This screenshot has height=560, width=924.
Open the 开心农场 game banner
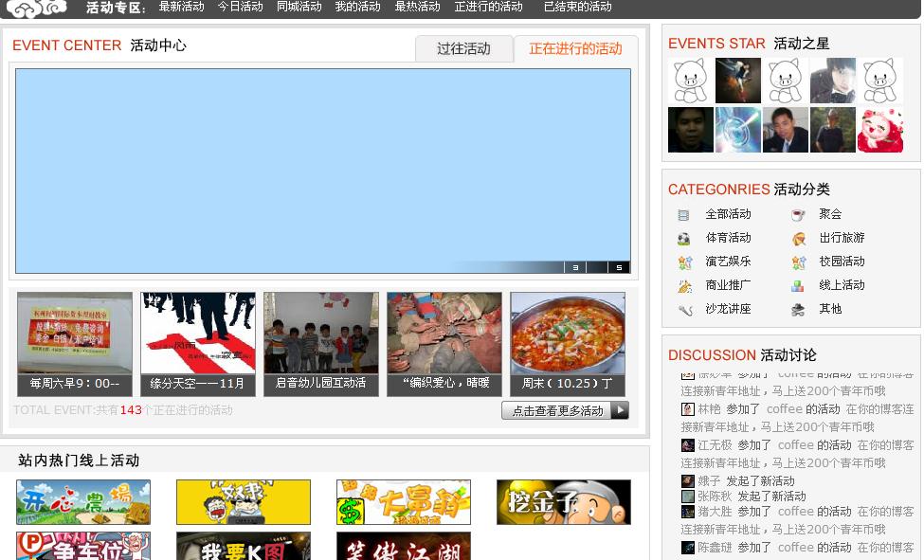[83, 502]
